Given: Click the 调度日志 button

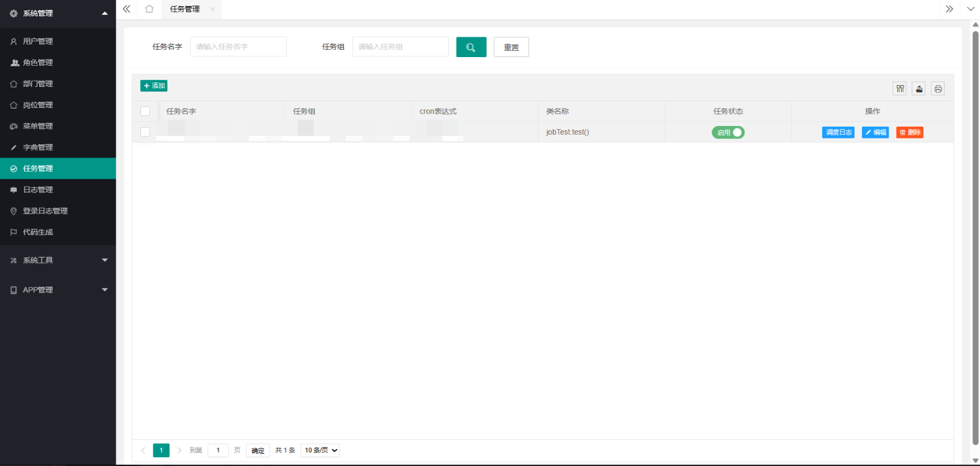Looking at the screenshot, I should (x=838, y=132).
